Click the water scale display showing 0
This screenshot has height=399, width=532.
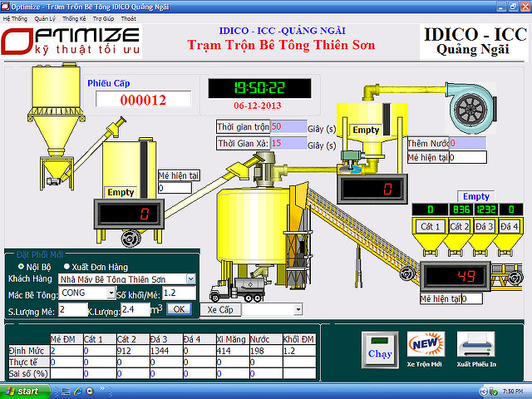click(372, 189)
